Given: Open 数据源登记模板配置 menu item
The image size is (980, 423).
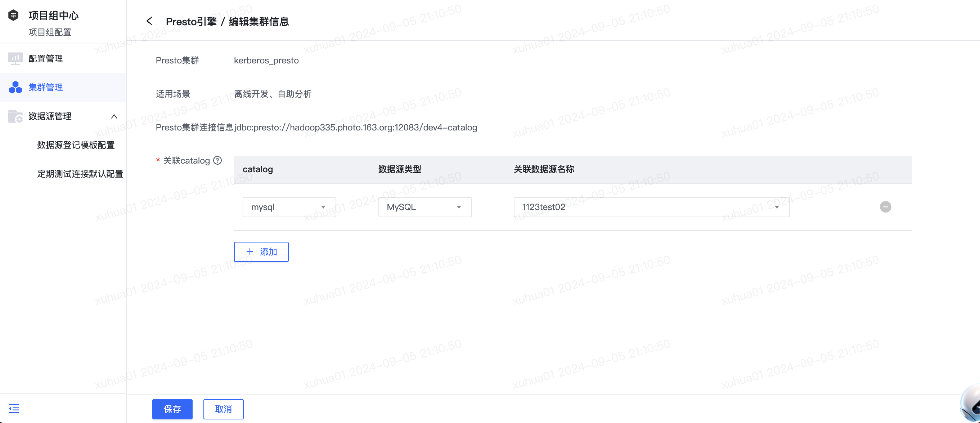Looking at the screenshot, I should click(76, 145).
